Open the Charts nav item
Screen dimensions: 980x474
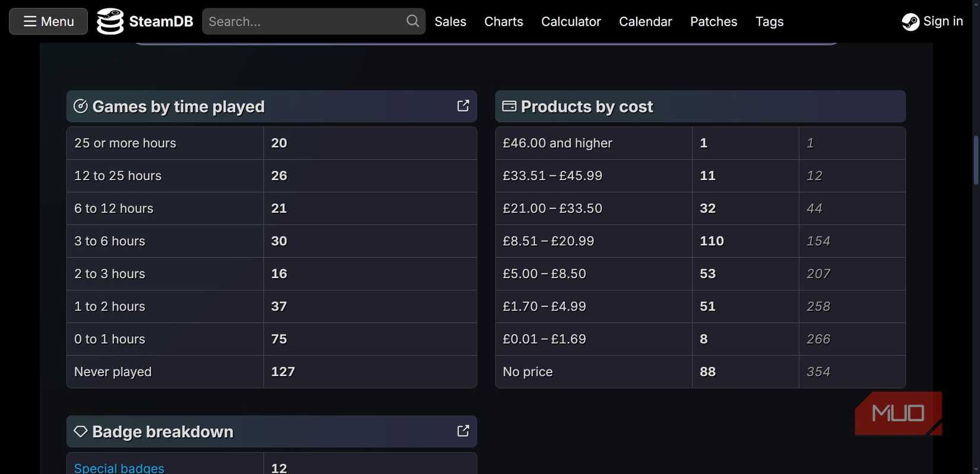pos(503,21)
